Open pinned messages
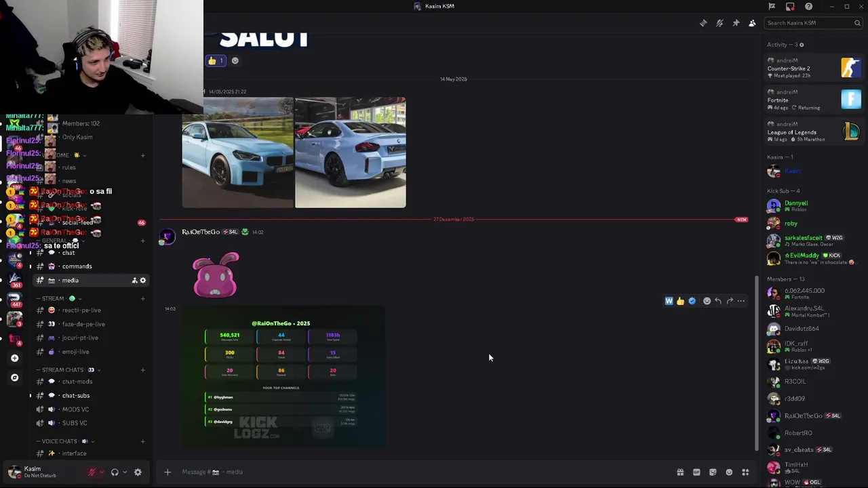Screen dimensions: 868x488 coord(736,23)
